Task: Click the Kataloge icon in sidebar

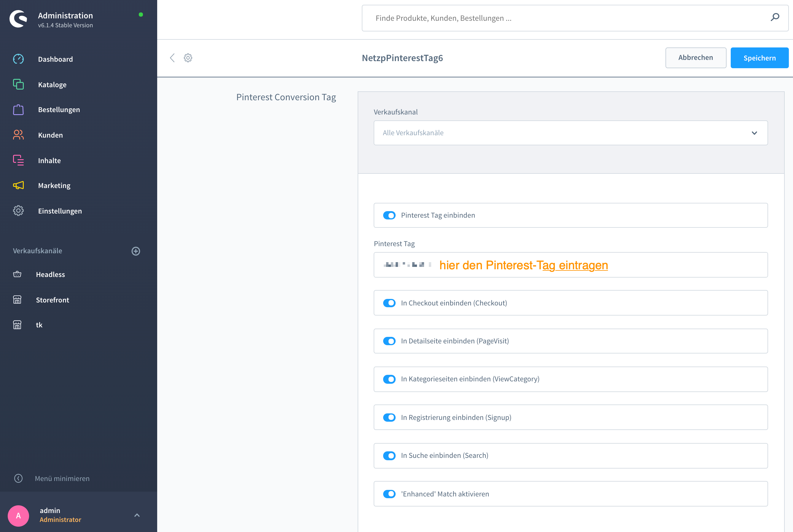Action: [18, 84]
